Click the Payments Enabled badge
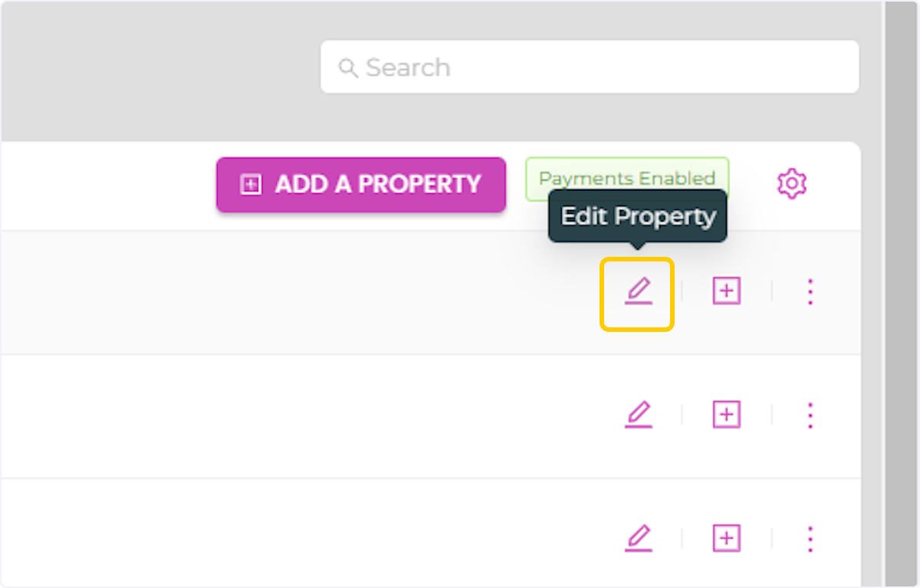Image resolution: width=920 pixels, height=588 pixels. tap(626, 179)
